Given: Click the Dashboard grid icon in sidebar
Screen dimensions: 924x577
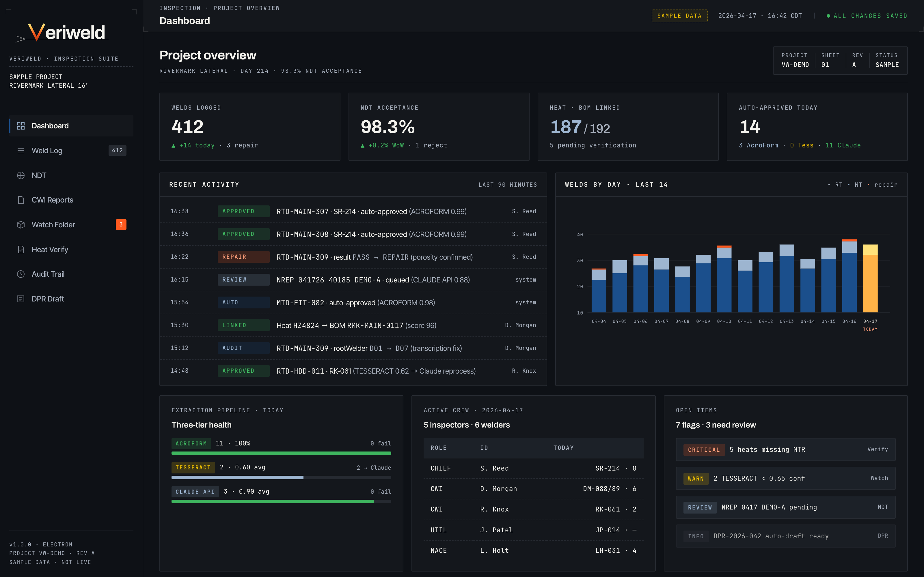Looking at the screenshot, I should (21, 125).
